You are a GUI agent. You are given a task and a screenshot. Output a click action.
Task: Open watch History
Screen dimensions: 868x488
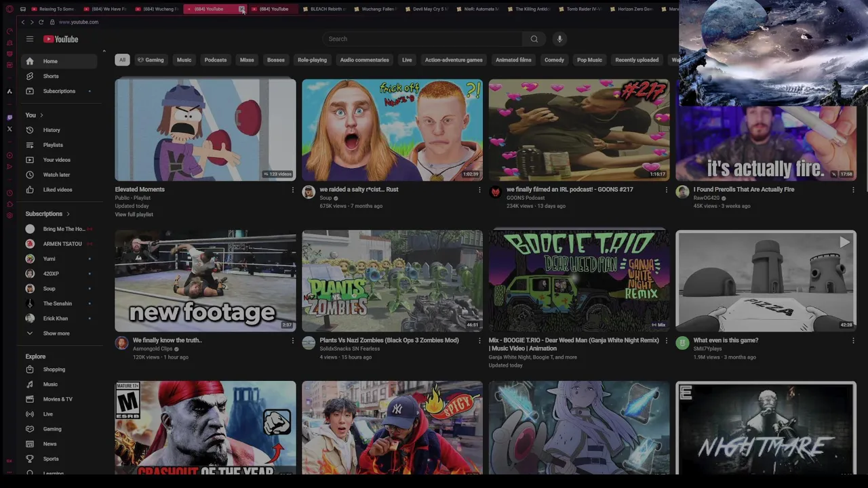point(59,130)
